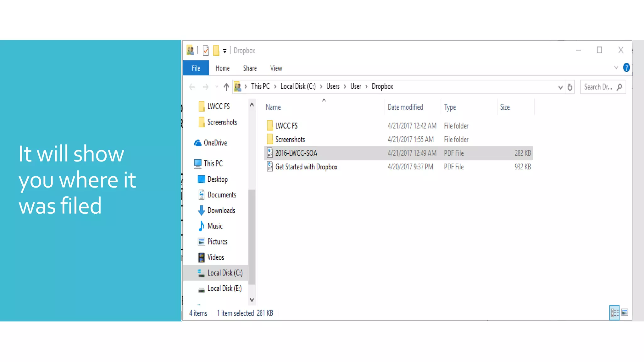Sort by the Type column header
This screenshot has height=362, width=644.
tap(450, 107)
